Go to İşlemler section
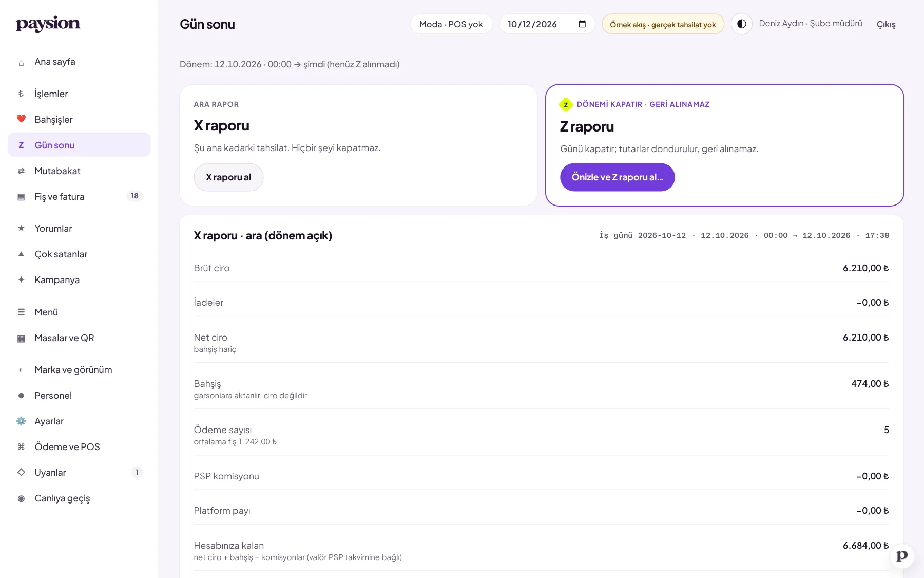The width and height of the screenshot is (924, 578). pyautogui.click(x=79, y=94)
